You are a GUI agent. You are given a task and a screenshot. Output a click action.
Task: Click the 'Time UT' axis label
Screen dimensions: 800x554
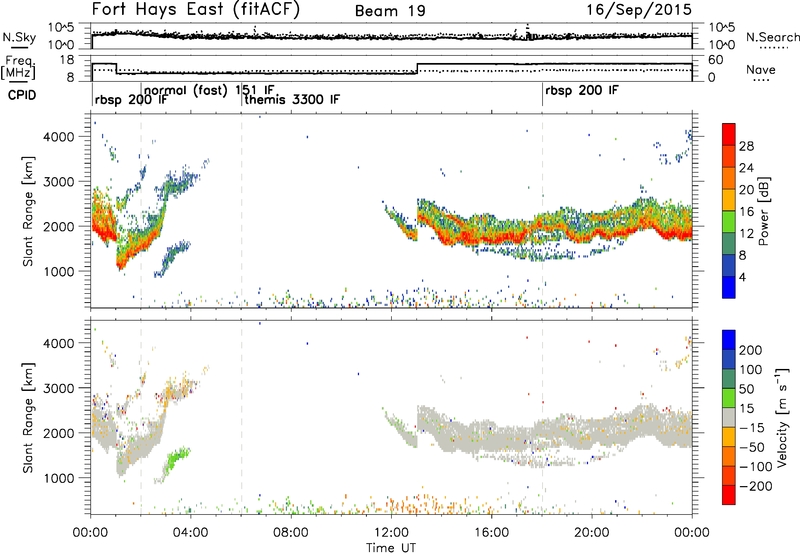391,547
